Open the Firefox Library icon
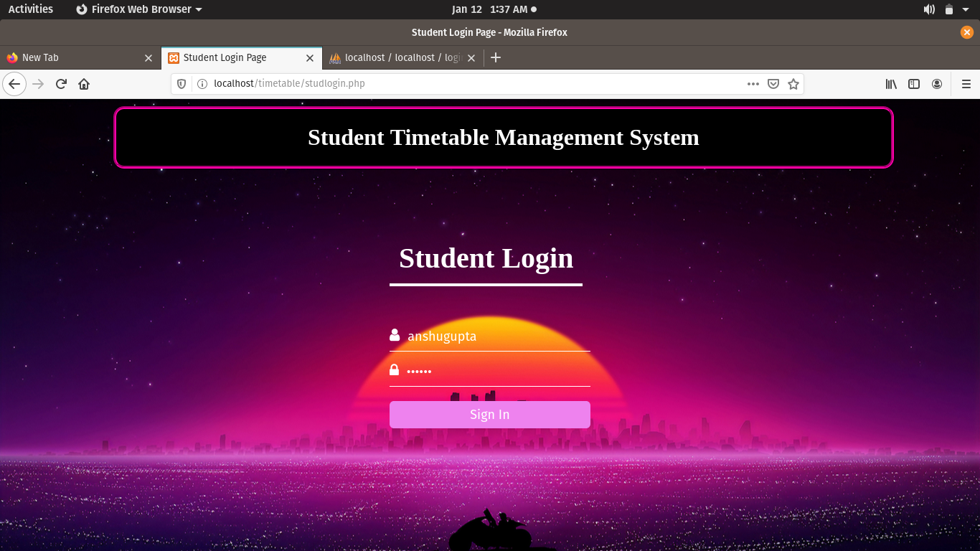980x551 pixels. (890, 84)
